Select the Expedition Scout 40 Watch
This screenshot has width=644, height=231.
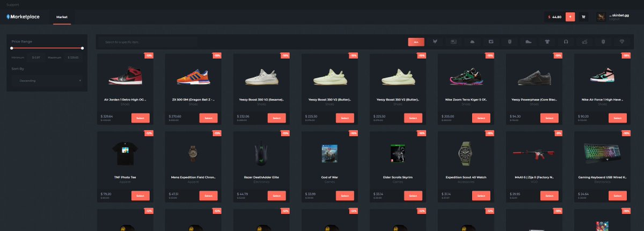click(481, 196)
